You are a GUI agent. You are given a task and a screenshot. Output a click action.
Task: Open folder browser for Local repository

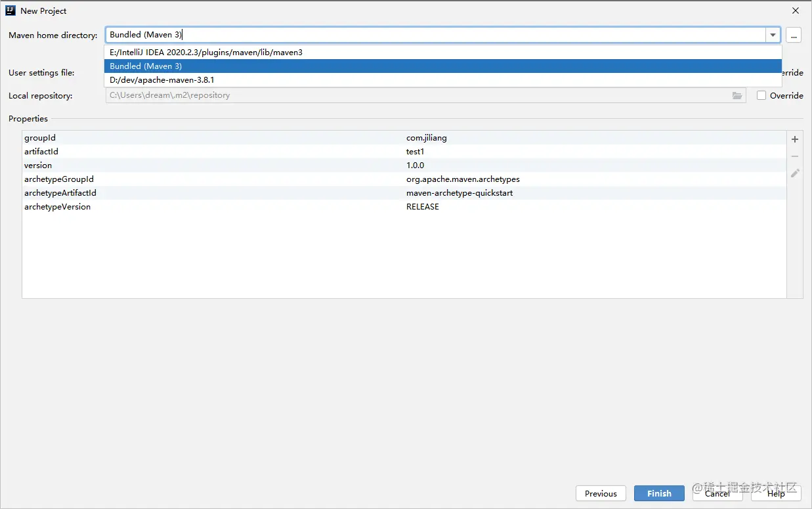tap(738, 95)
